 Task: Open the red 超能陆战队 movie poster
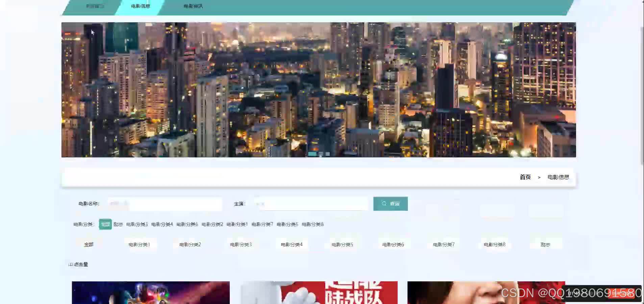(319, 293)
